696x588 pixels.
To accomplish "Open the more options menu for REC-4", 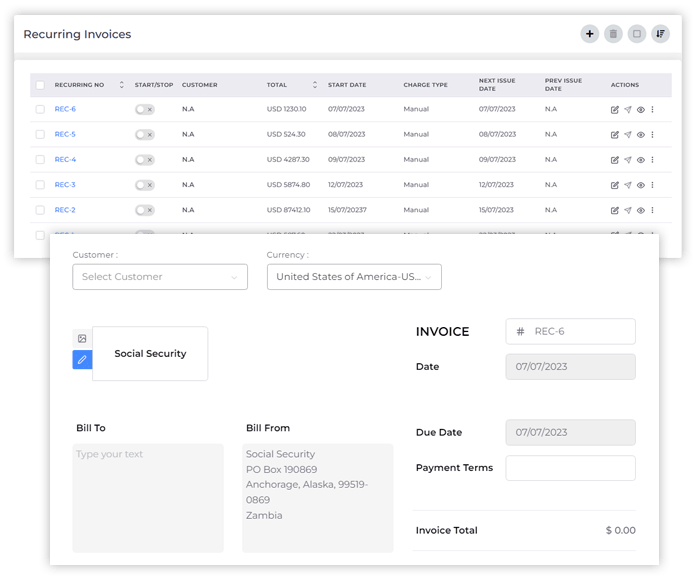I will coord(653,159).
